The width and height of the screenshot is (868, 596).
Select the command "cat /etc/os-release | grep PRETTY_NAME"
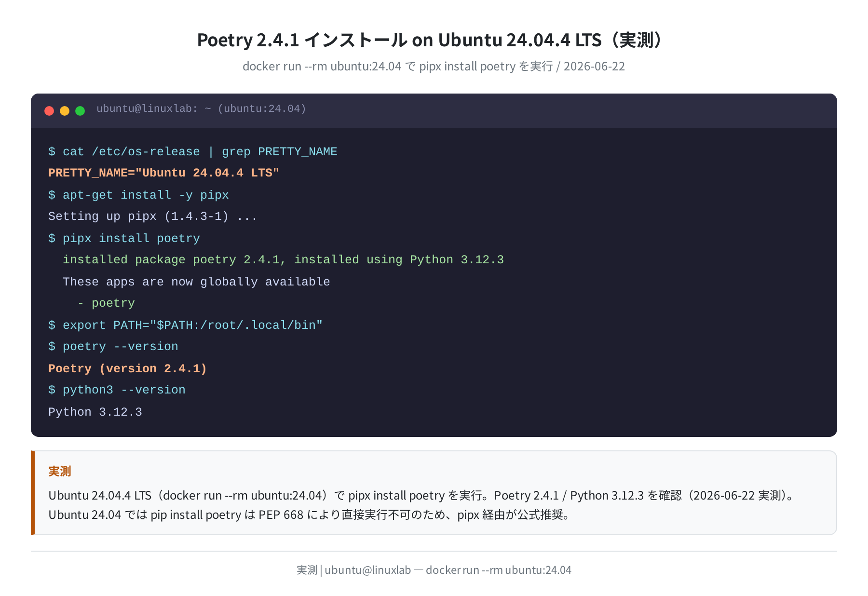200,152
